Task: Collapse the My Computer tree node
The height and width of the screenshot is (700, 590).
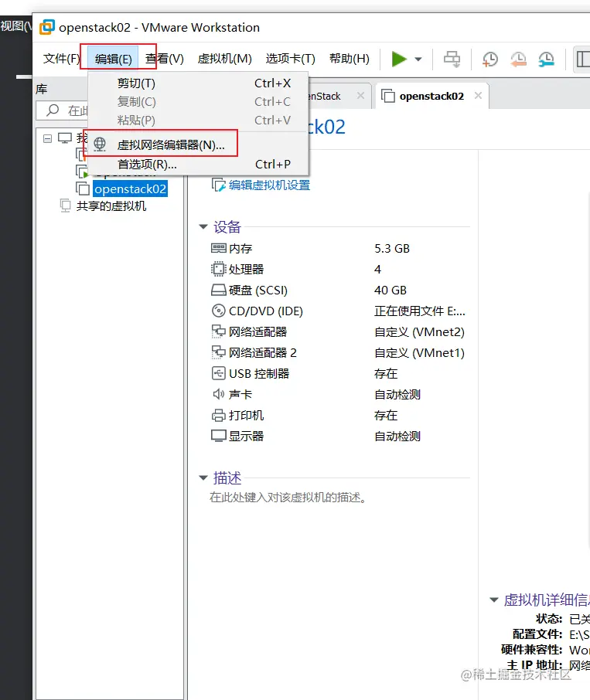Action: coord(47,138)
